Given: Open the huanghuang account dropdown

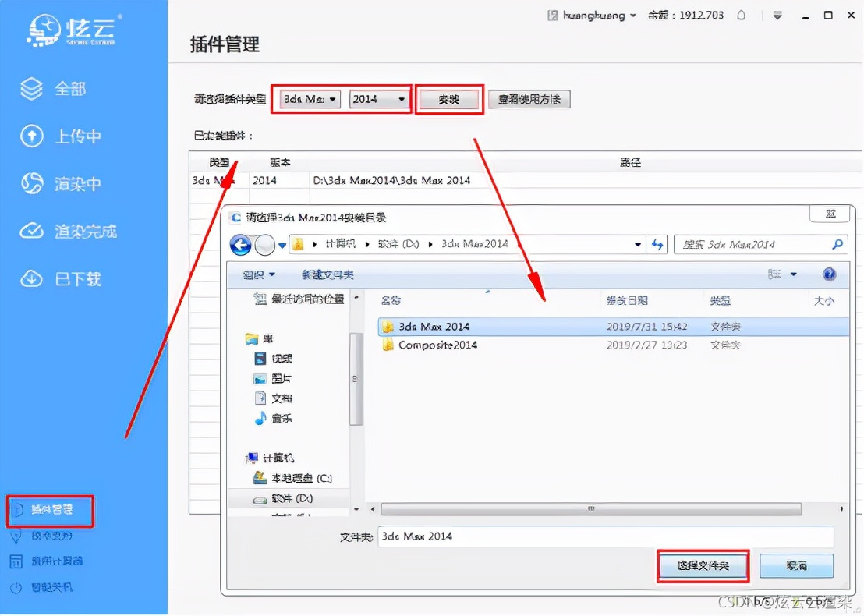Looking at the screenshot, I should [x=632, y=16].
